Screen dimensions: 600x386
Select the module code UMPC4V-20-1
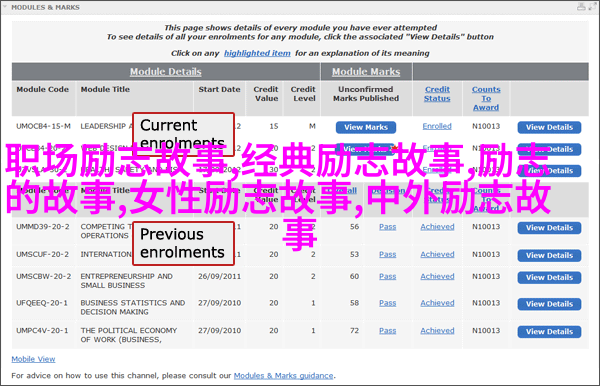(x=42, y=331)
